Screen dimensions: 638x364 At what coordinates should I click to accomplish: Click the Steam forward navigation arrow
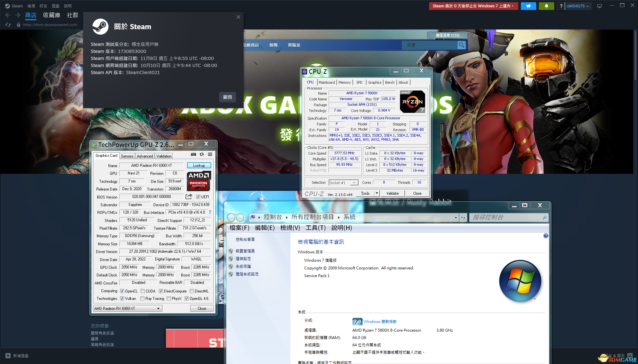point(18,15)
